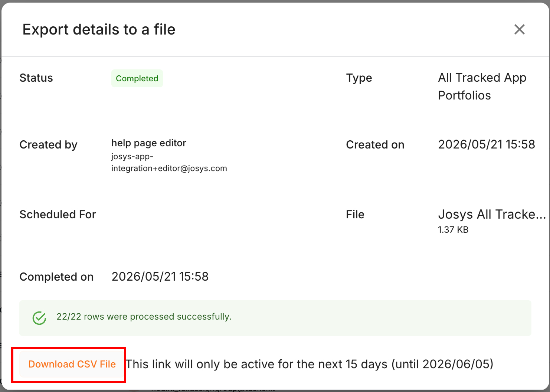Screen dimensions: 550x392
Task: Click the 'File' label
Action: coord(355,214)
